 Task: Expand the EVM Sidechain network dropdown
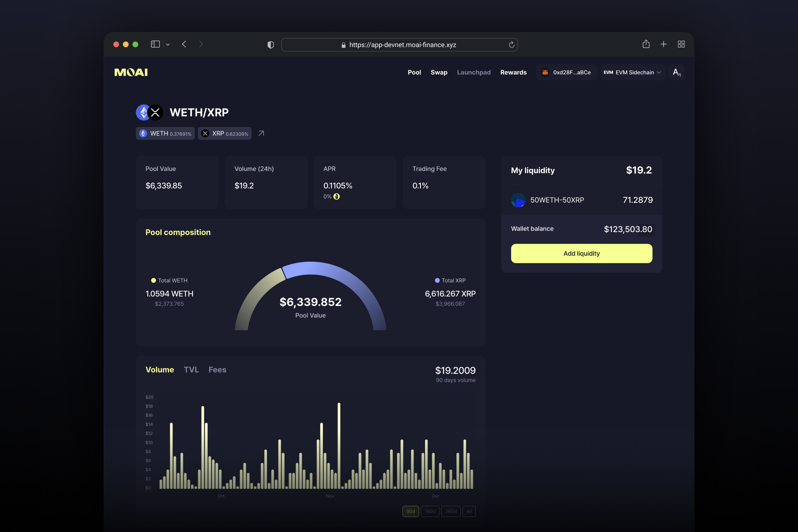(x=632, y=72)
